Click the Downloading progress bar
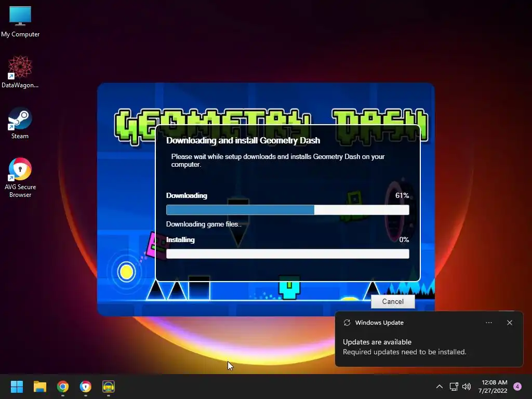The height and width of the screenshot is (399, 532). (287, 210)
